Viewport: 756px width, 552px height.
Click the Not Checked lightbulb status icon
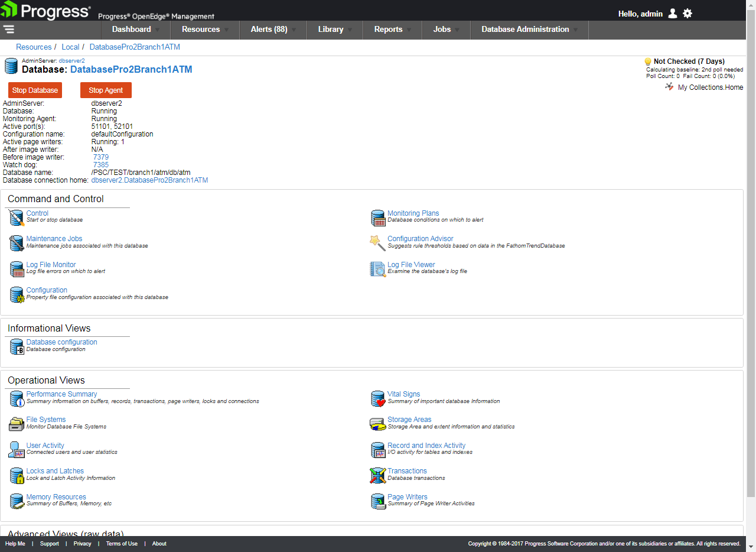coord(647,61)
